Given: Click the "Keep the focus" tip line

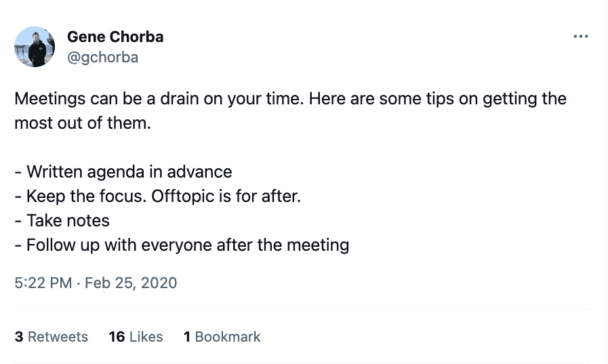Looking at the screenshot, I should click(x=81, y=196).
